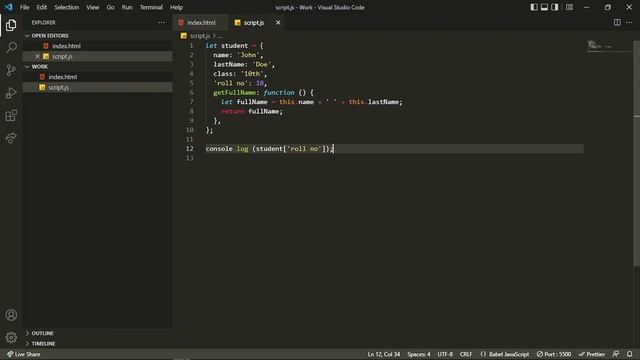Close the script.js editor tab
Screen dimensions: 640x360
278,22
